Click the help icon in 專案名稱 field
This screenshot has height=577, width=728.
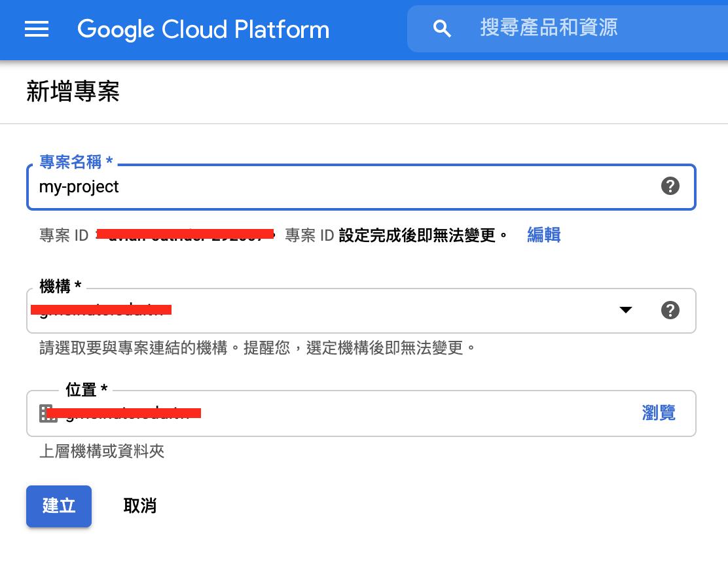tap(670, 186)
